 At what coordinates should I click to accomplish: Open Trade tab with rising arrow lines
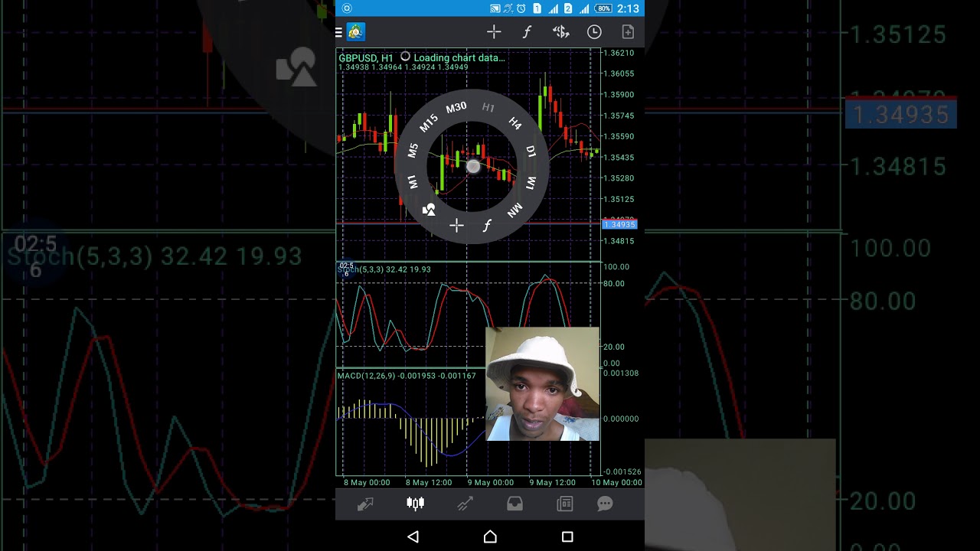click(465, 504)
